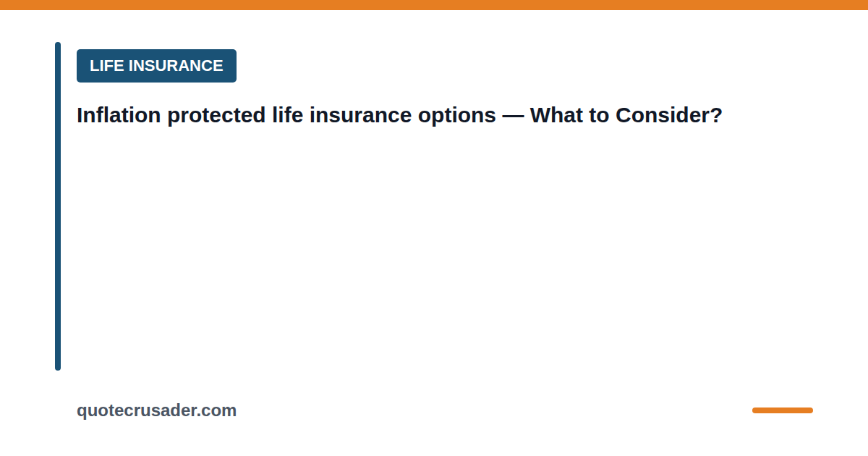868x456 pixels.
Task: Click the word "to" in the headline
Action: pyautogui.click(x=596, y=115)
